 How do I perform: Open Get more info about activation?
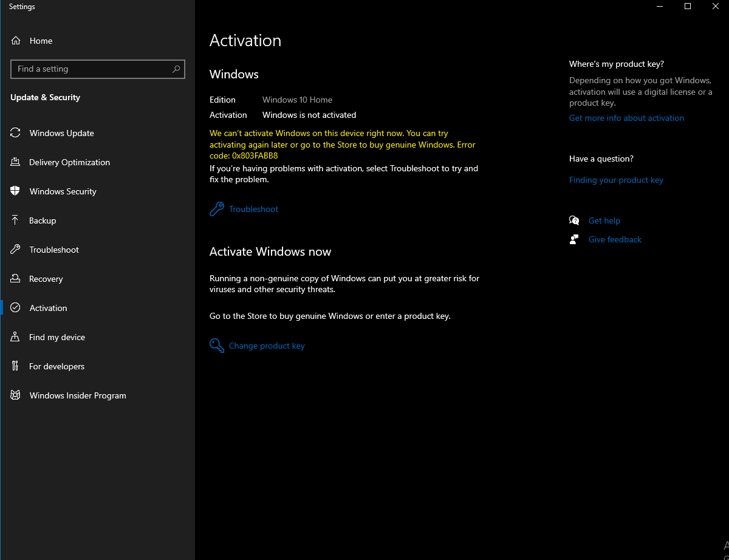pyautogui.click(x=626, y=118)
